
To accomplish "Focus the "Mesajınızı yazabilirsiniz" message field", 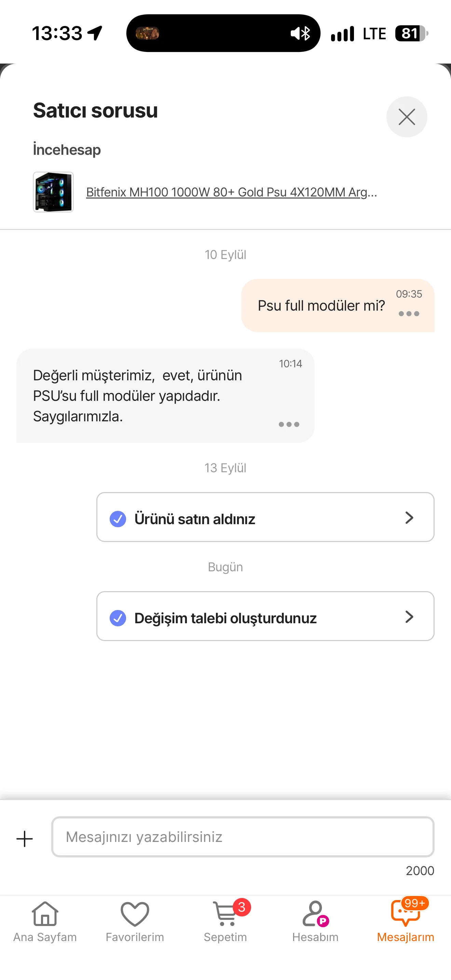I will pos(243,836).
